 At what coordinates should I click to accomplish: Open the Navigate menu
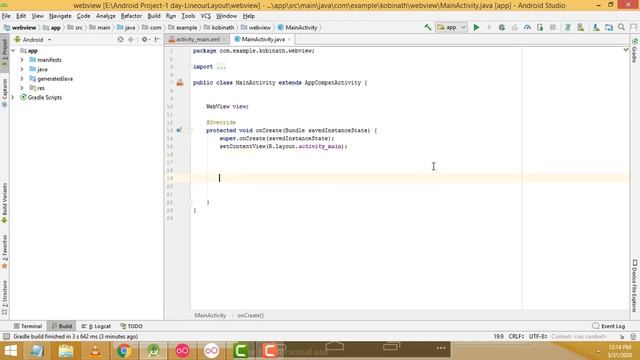(60, 16)
